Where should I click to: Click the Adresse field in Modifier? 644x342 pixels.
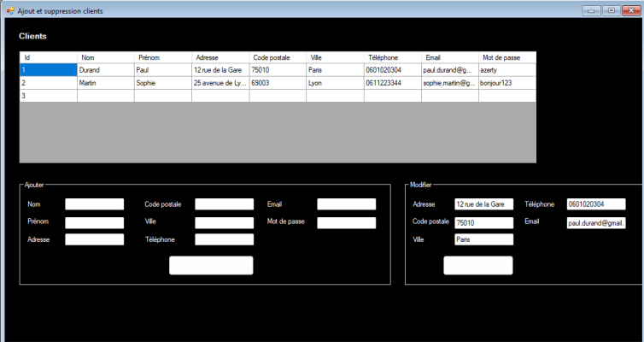coord(484,204)
